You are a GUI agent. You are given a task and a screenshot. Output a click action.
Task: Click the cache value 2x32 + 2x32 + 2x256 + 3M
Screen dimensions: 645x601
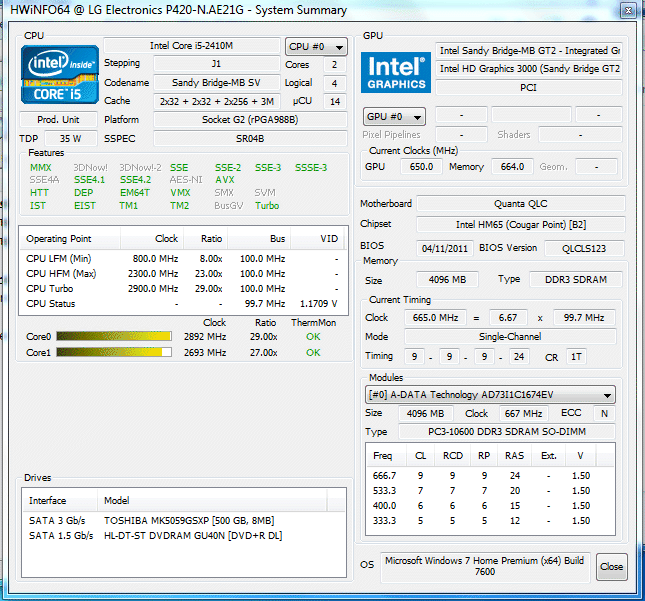(x=216, y=101)
